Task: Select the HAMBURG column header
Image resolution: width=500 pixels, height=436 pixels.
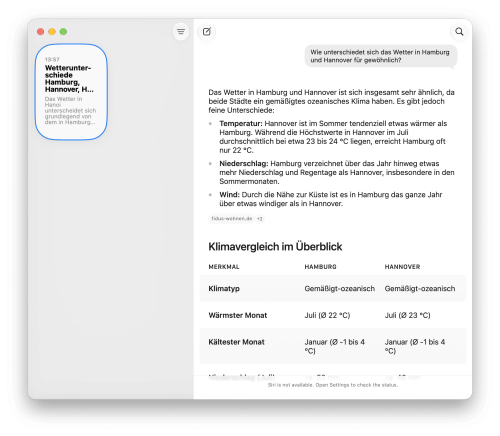Action: (320, 267)
